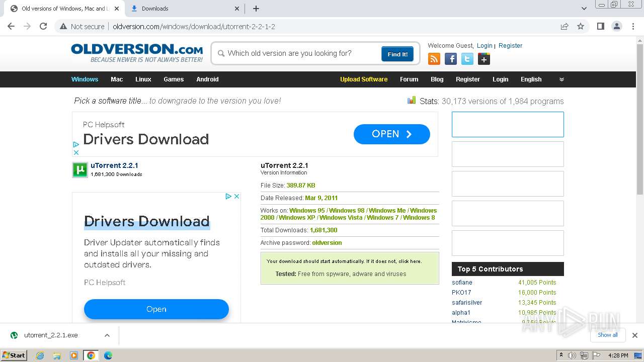This screenshot has height=362, width=644.
Task: Expand the navigation bar double chevron
Action: click(x=561, y=79)
